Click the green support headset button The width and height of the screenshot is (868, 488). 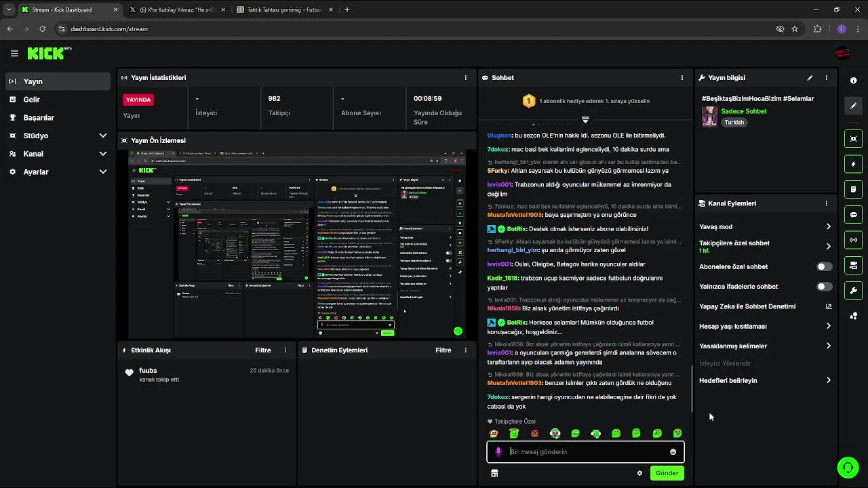pos(848,468)
